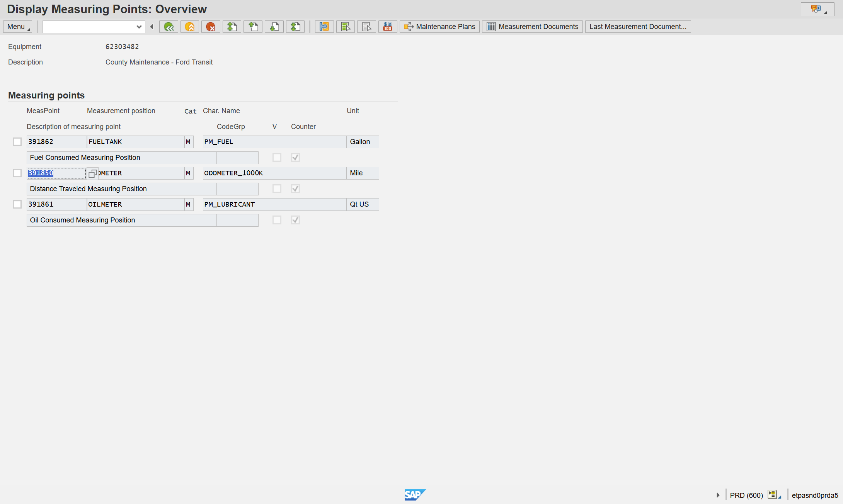Click the highlighted 391850 MeasPoint field
Image resolution: width=843 pixels, height=504 pixels.
(56, 173)
